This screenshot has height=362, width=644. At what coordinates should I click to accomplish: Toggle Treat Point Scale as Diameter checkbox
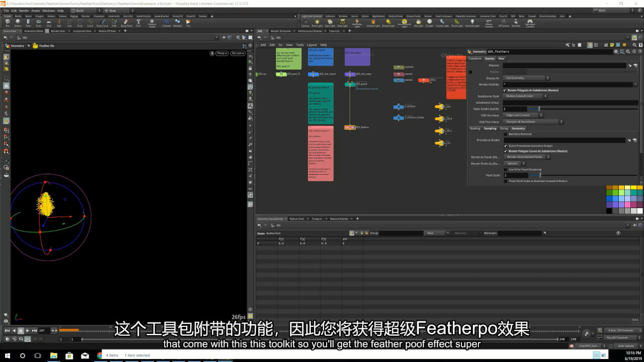pyautogui.click(x=506, y=181)
